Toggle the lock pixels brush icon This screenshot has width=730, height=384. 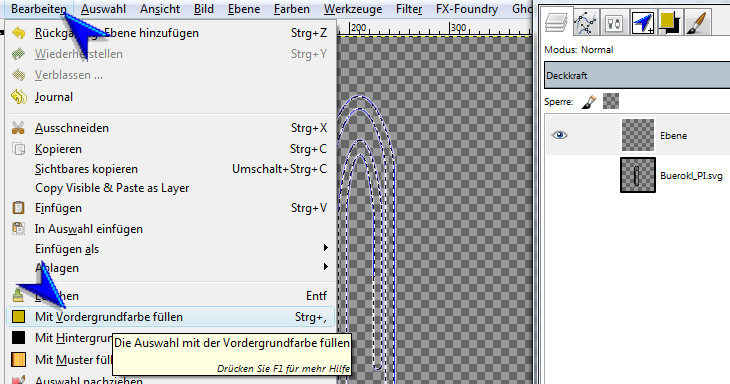pyautogui.click(x=589, y=101)
